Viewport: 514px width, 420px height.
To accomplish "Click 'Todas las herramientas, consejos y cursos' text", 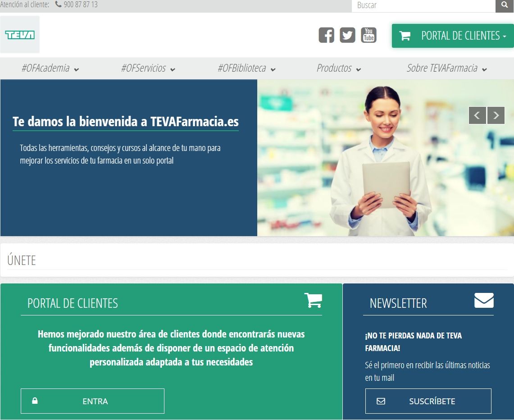I will tap(120, 154).
